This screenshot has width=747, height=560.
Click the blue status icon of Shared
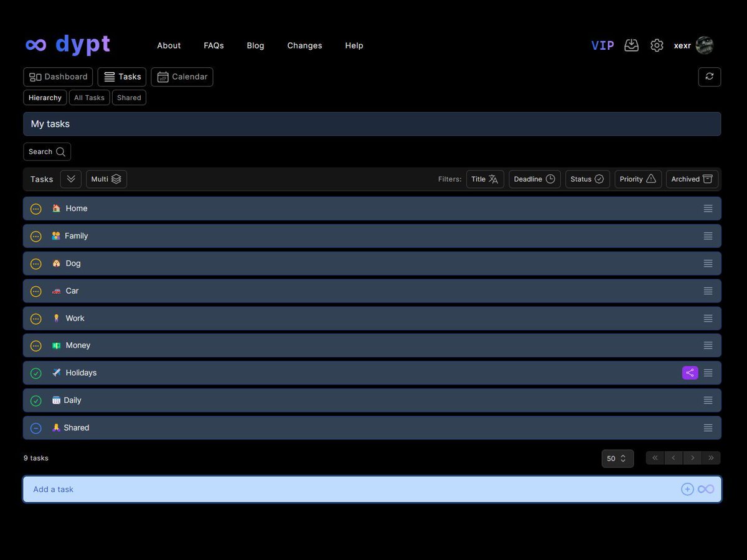36,428
